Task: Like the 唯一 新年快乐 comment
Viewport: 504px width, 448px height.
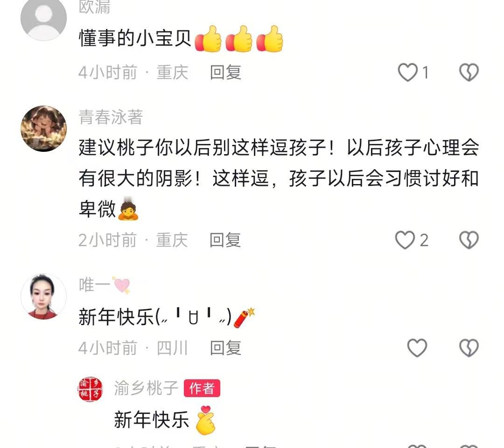Action: [417, 348]
